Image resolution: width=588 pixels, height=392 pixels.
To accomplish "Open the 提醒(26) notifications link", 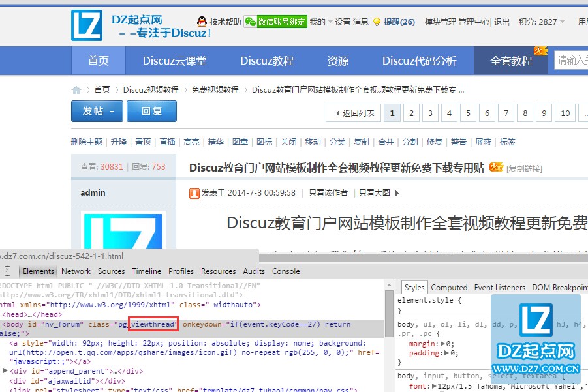I will tap(399, 22).
